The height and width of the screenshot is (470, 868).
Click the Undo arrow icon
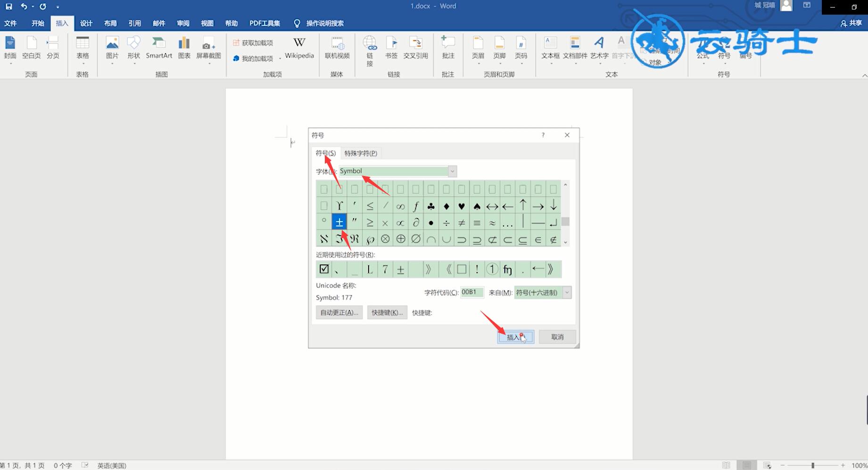pyautogui.click(x=24, y=7)
